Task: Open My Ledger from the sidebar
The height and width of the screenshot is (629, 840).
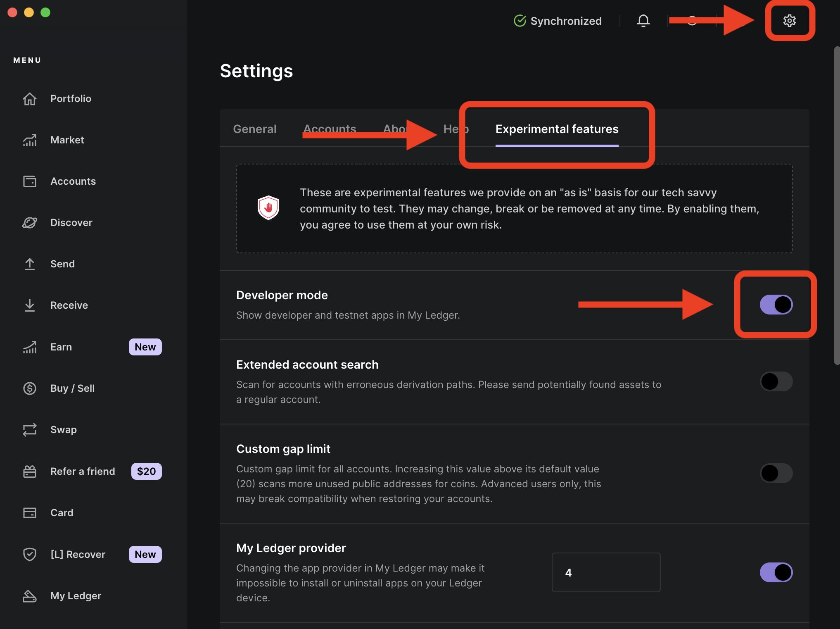Action: tap(76, 596)
